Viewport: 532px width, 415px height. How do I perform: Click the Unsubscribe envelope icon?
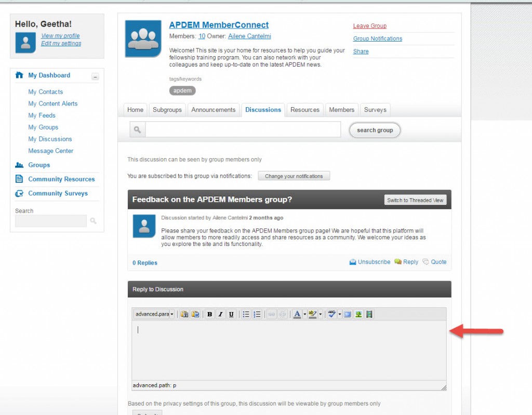(353, 262)
